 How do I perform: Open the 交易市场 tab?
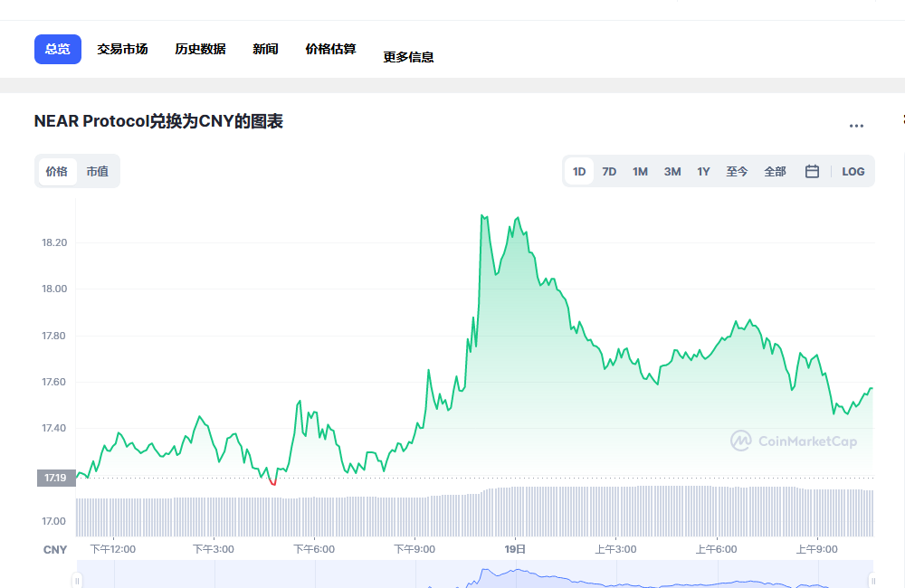(122, 49)
